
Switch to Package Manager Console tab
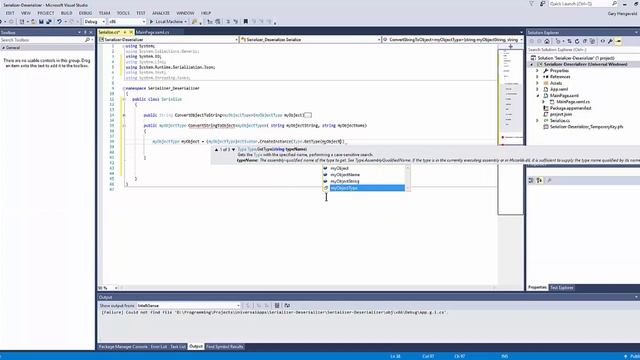click(123, 347)
